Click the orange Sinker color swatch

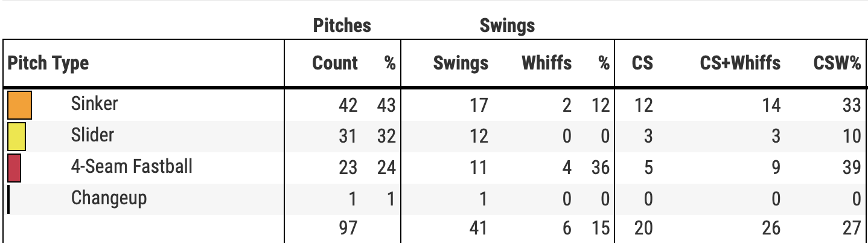19,105
